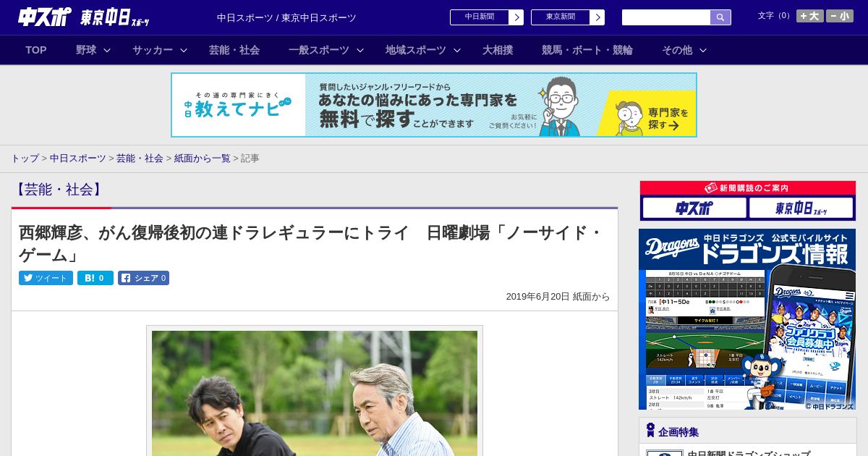The image size is (868, 456).
Task: Click the article headline 西郷輝彦、がん復帰後初
Action: (311, 244)
